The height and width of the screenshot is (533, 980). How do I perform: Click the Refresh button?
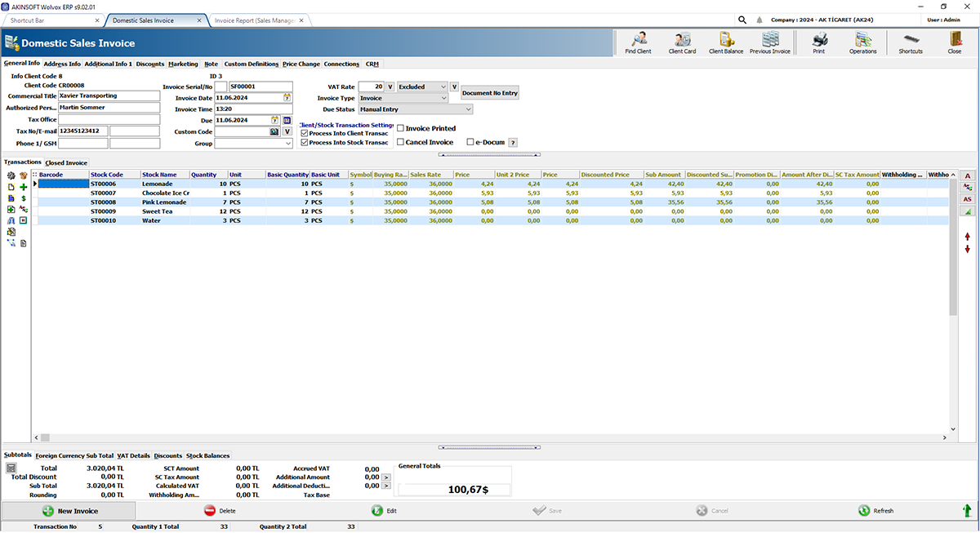(x=875, y=511)
